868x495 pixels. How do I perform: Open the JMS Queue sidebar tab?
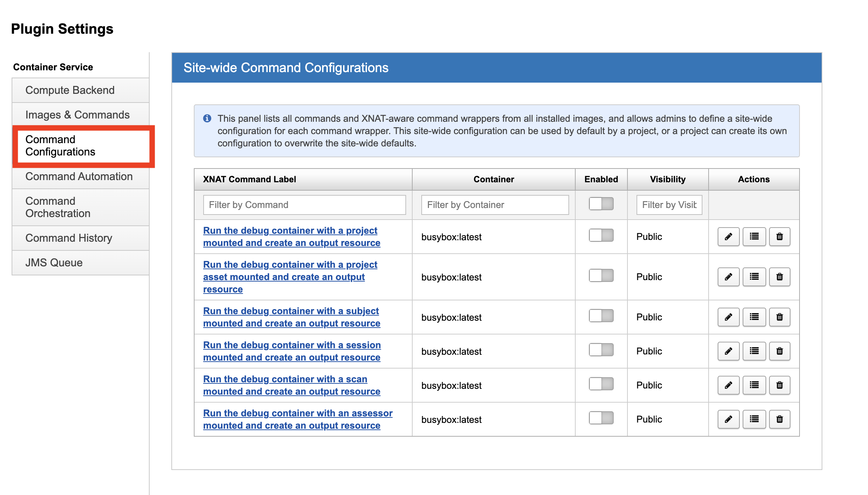coord(54,263)
